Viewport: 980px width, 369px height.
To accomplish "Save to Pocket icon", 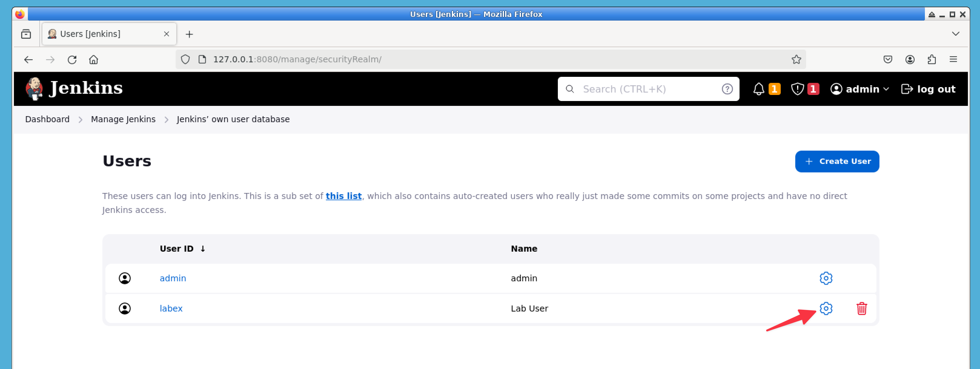I will [x=888, y=59].
